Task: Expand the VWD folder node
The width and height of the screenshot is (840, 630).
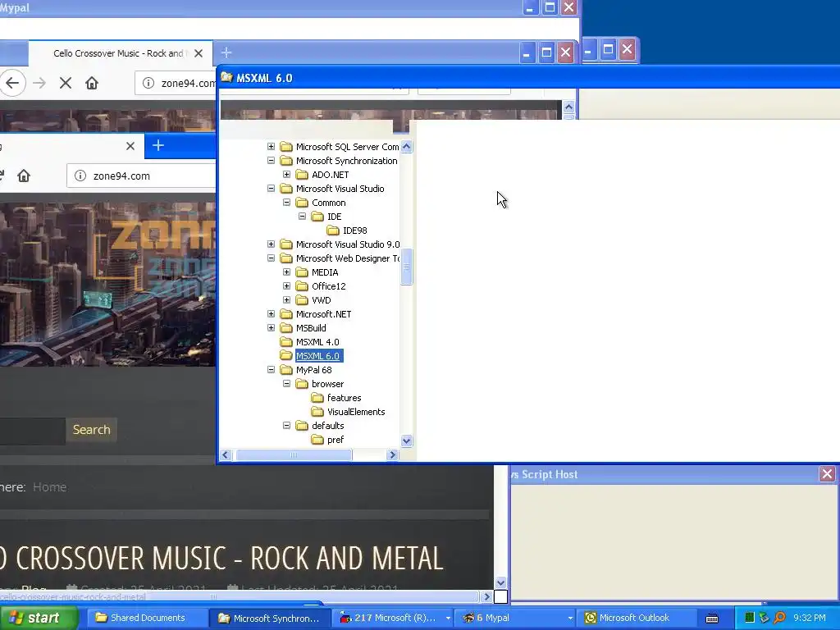Action: coord(286,299)
